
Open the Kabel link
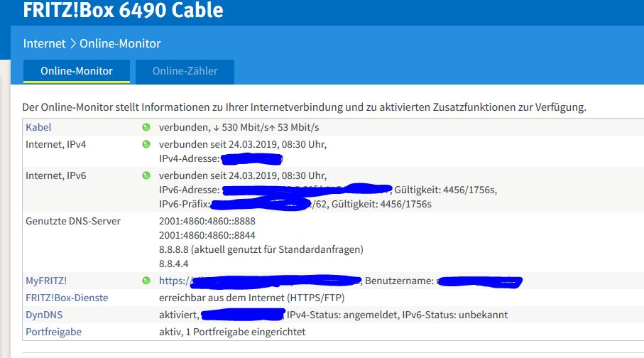pos(38,127)
